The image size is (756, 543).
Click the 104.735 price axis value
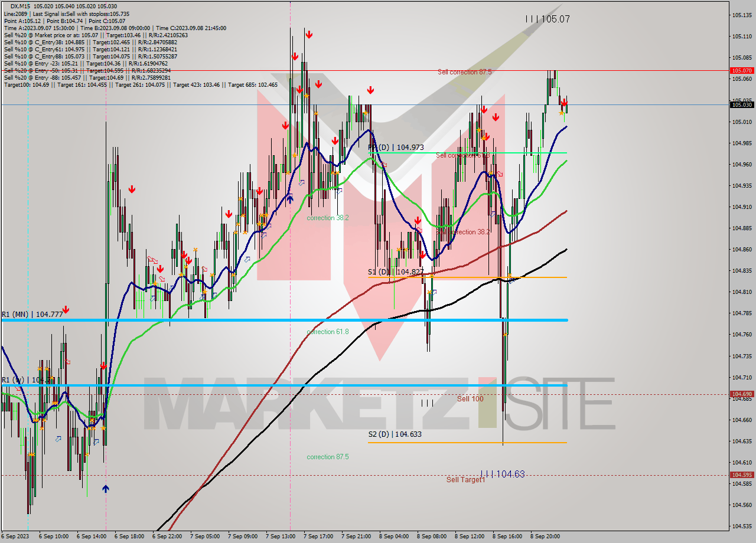[x=742, y=356]
